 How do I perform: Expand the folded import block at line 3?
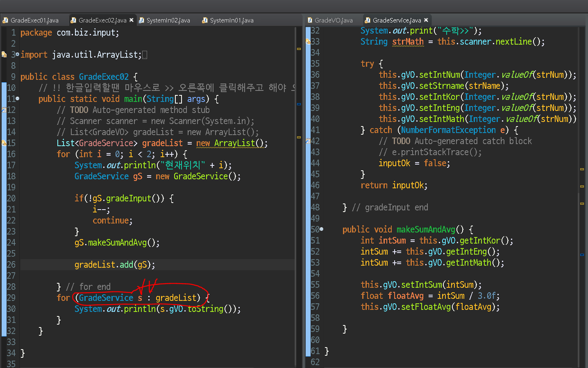(x=17, y=54)
